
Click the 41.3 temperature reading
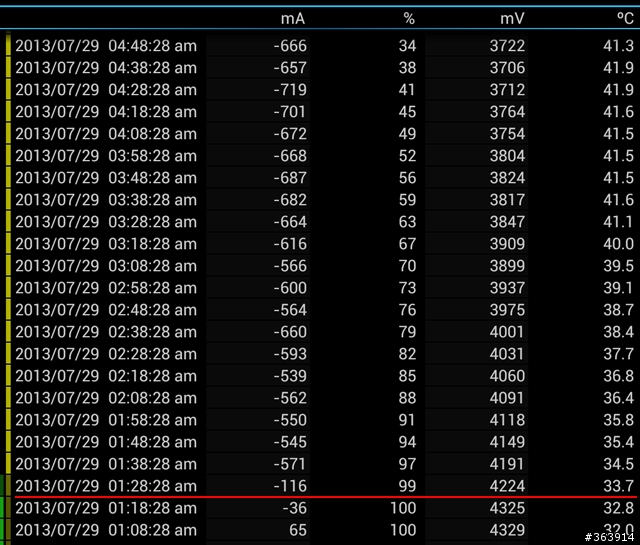point(618,46)
